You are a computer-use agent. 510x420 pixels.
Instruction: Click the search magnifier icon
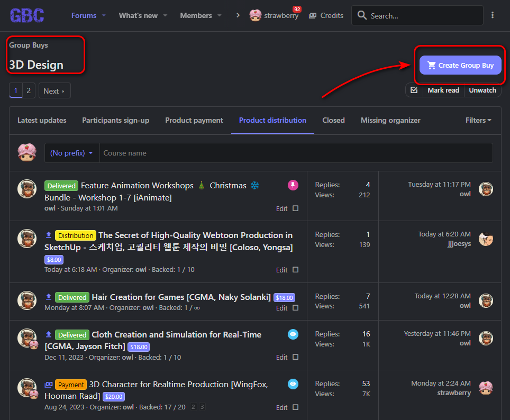pos(362,15)
